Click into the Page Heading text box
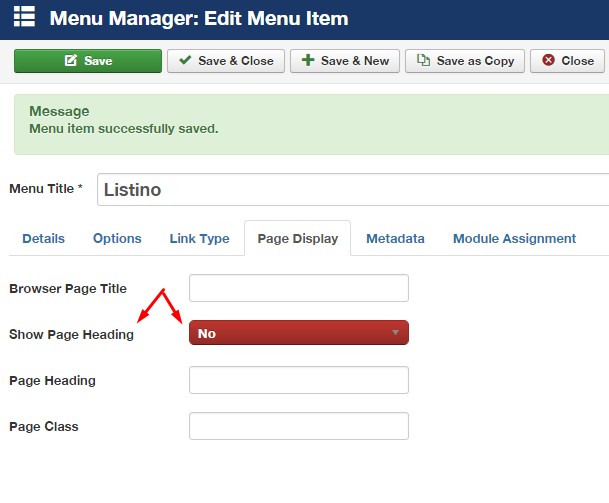 point(298,380)
